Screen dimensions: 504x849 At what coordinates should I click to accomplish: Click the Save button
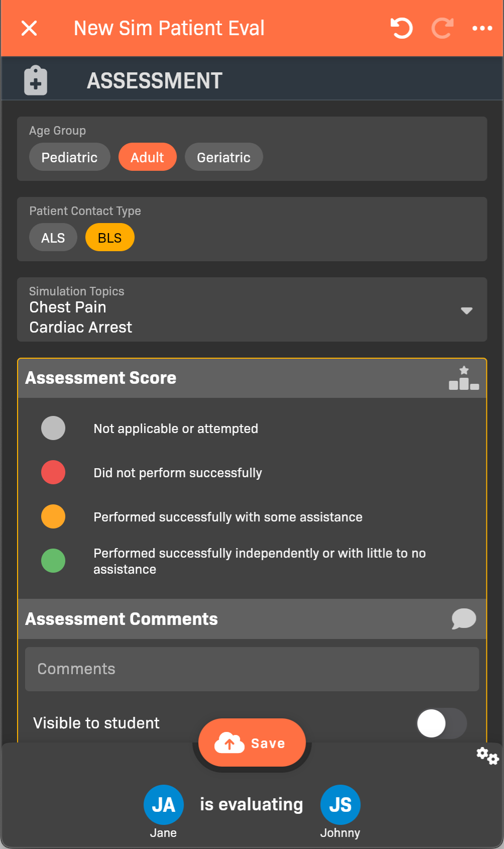(252, 743)
